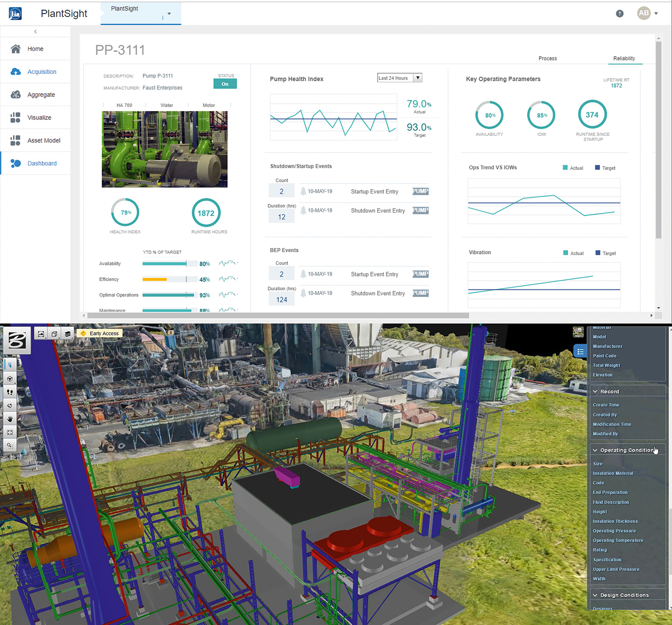This screenshot has width=672, height=625.
Task: Click the PlantSight logo icon
Action: click(15, 13)
